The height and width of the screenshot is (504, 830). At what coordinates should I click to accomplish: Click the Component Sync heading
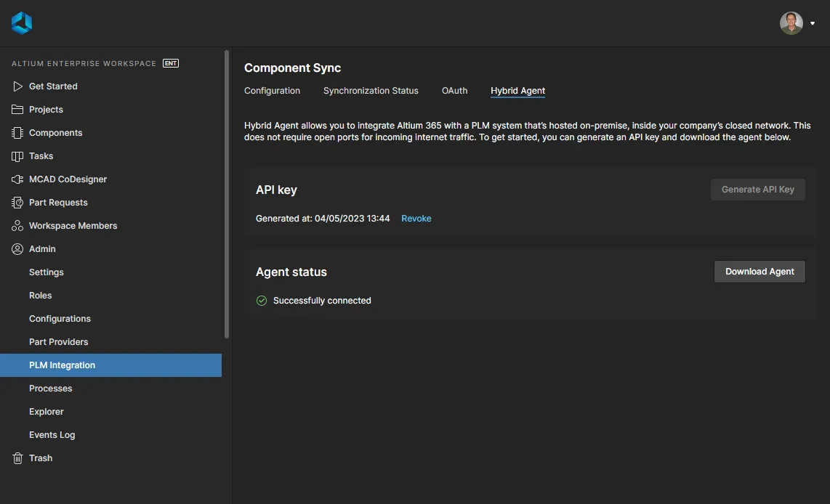(x=292, y=68)
